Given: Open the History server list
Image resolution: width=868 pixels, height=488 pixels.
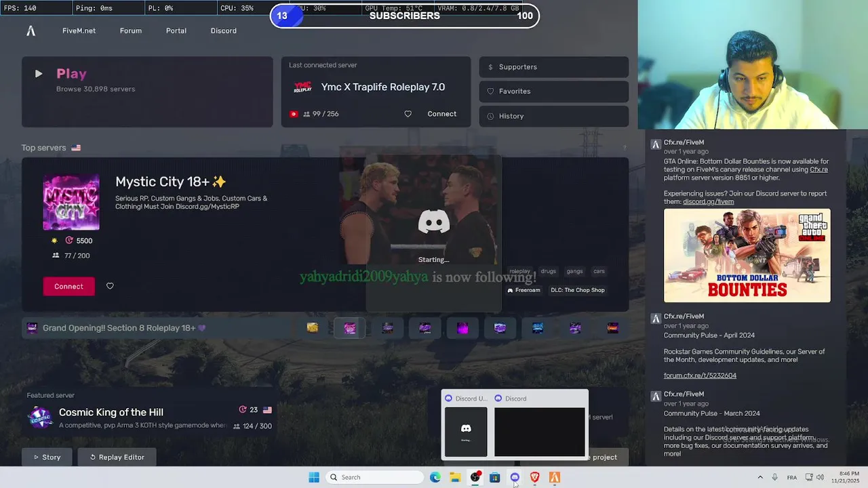Looking at the screenshot, I should coord(554,116).
